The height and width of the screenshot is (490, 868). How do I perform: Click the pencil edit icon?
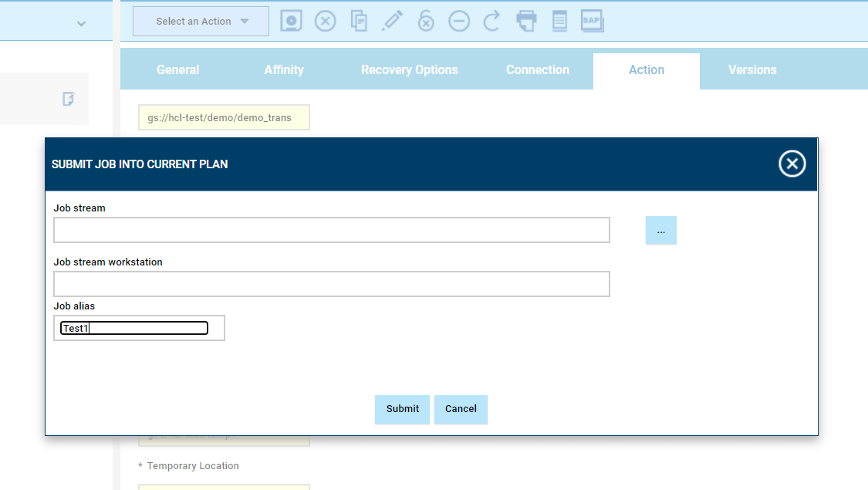tap(393, 21)
